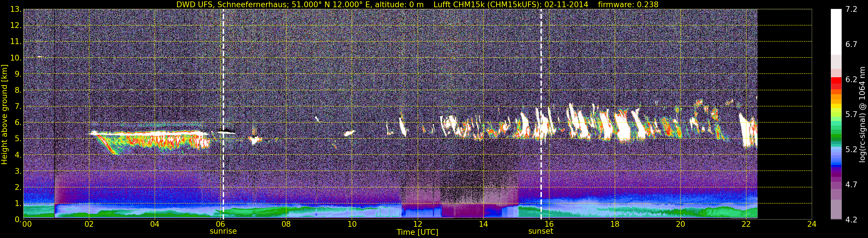Click the '18' time axis tick label
This screenshot has height=238, width=868.
[x=614, y=224]
